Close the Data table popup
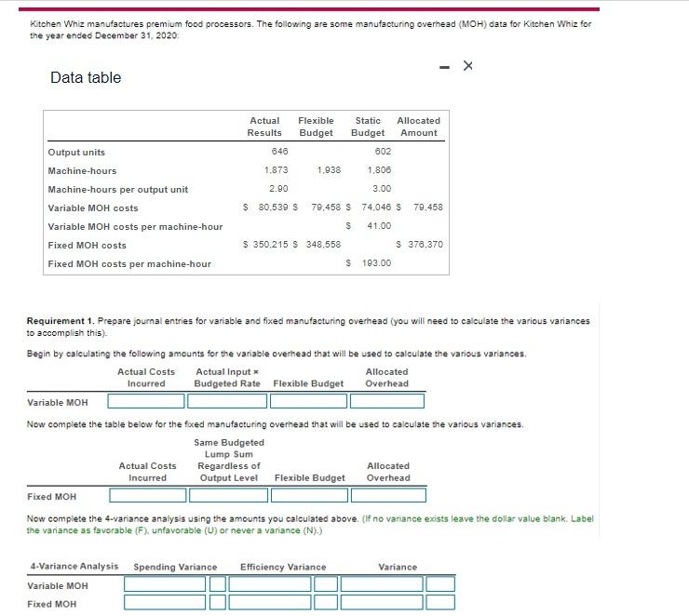This screenshot has width=689, height=616. (x=468, y=66)
